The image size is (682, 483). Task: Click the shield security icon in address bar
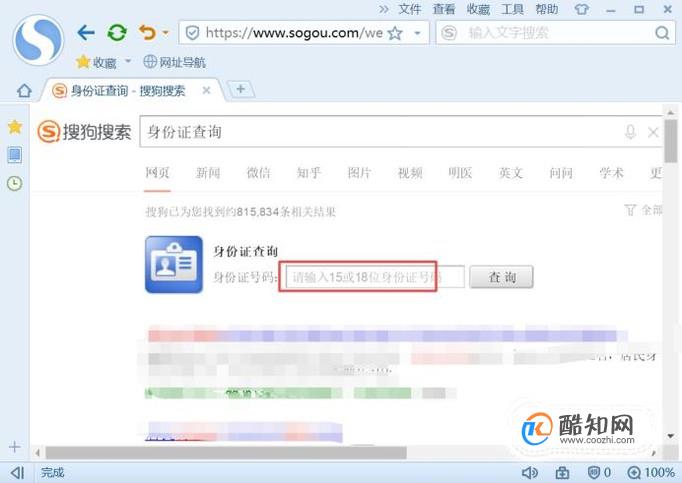coord(192,33)
